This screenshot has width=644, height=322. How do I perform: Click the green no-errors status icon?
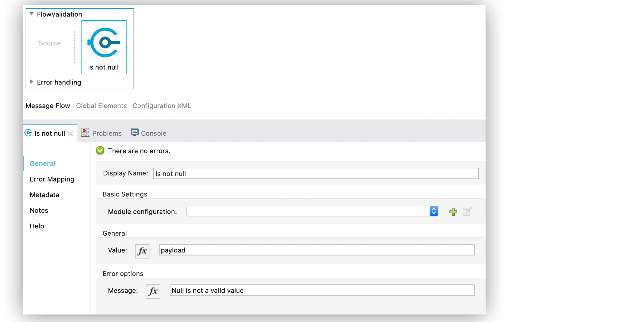pos(100,150)
